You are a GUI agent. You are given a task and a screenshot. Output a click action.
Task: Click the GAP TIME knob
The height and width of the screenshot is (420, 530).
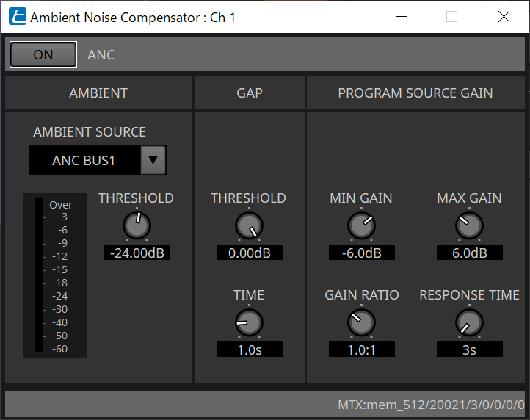point(249,322)
